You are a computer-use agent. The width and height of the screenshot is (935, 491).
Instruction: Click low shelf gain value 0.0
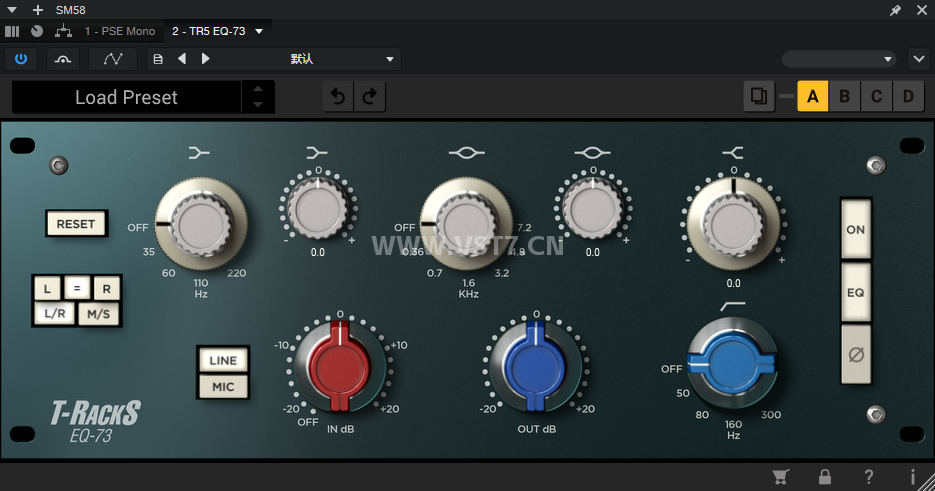318,252
